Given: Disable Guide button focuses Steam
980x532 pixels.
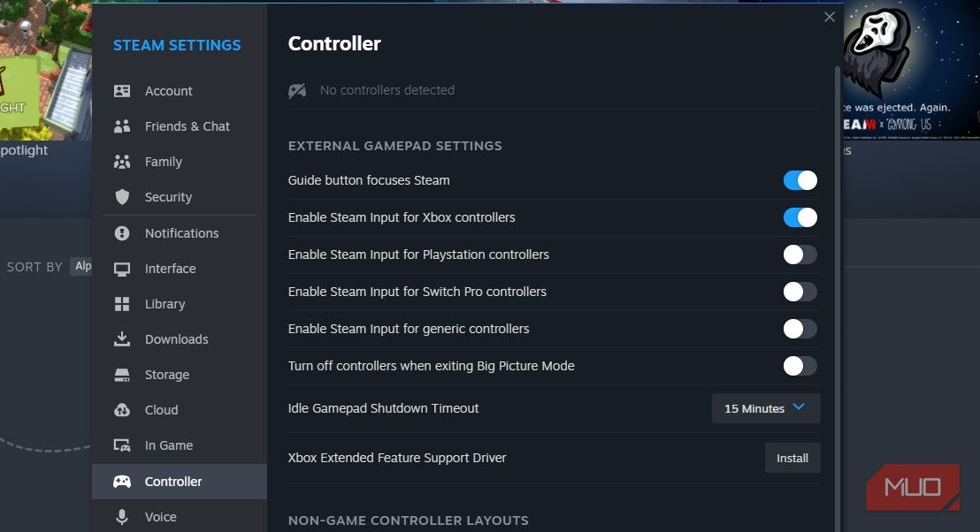Looking at the screenshot, I should point(799,179).
